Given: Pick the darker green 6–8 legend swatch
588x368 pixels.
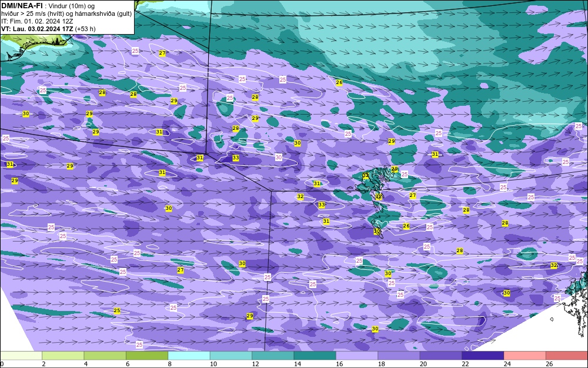Looking at the screenshot, I should click(x=147, y=356).
